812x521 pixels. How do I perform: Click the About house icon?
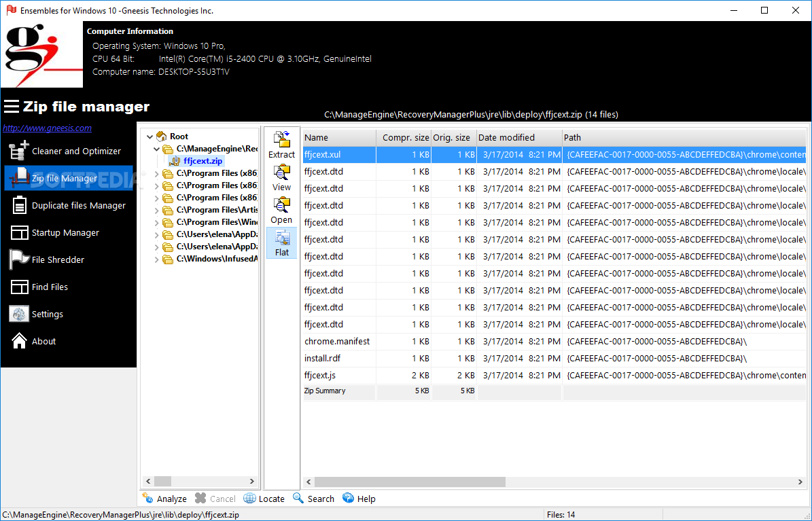click(x=19, y=341)
